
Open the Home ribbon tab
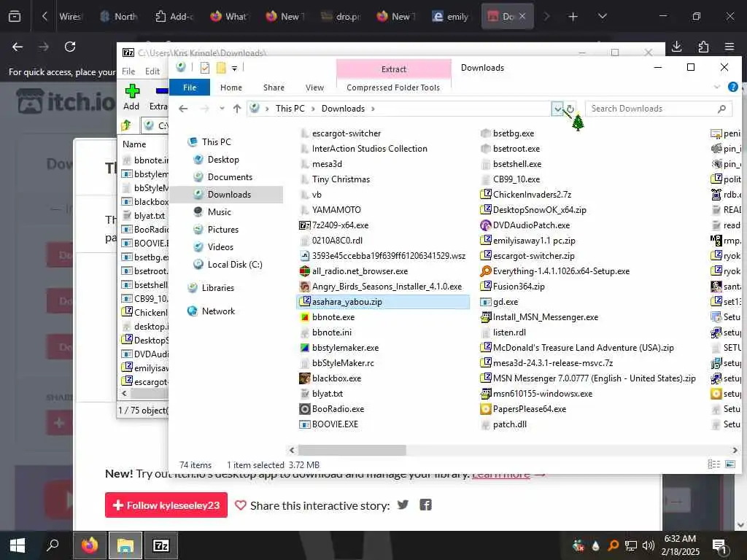pyautogui.click(x=231, y=87)
